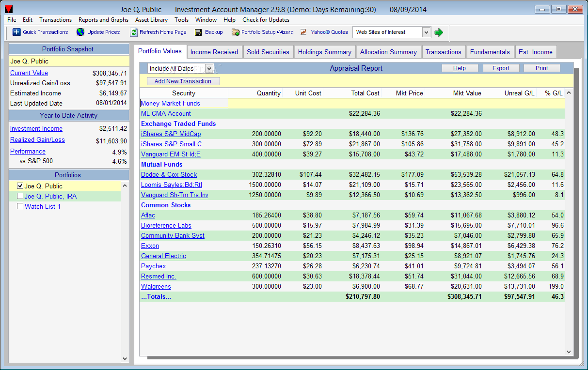Switch to the Fundamentals tab

[490, 52]
